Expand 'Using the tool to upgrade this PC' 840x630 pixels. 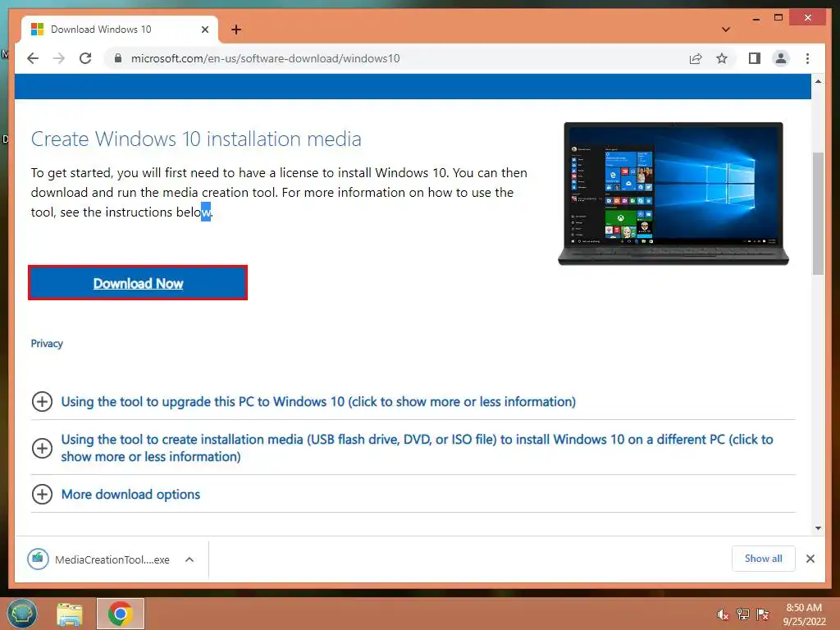pyautogui.click(x=318, y=402)
